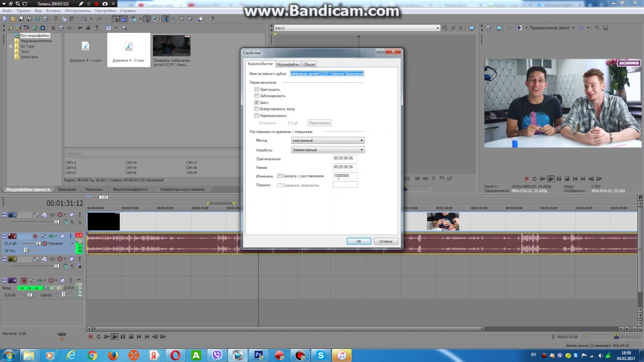Click the video clip thumbnail on timeline
The width and height of the screenshot is (644, 362).
tap(443, 221)
